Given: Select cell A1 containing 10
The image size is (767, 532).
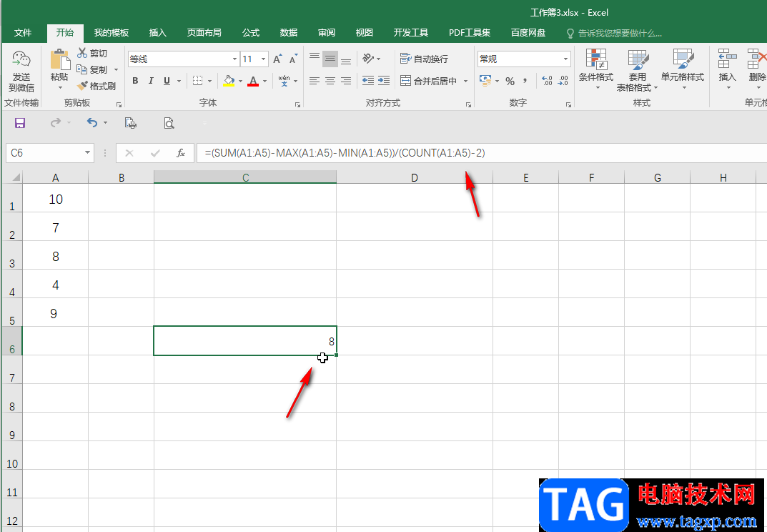Looking at the screenshot, I should 56,198.
